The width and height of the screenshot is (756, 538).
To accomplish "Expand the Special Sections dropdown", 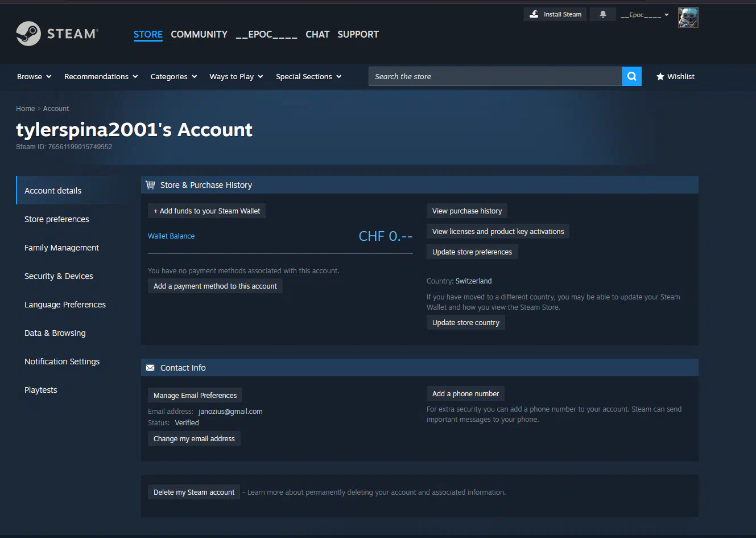I will [309, 76].
